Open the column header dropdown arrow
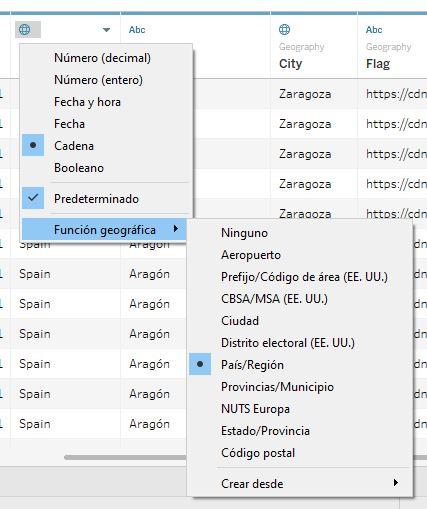 tap(106, 30)
